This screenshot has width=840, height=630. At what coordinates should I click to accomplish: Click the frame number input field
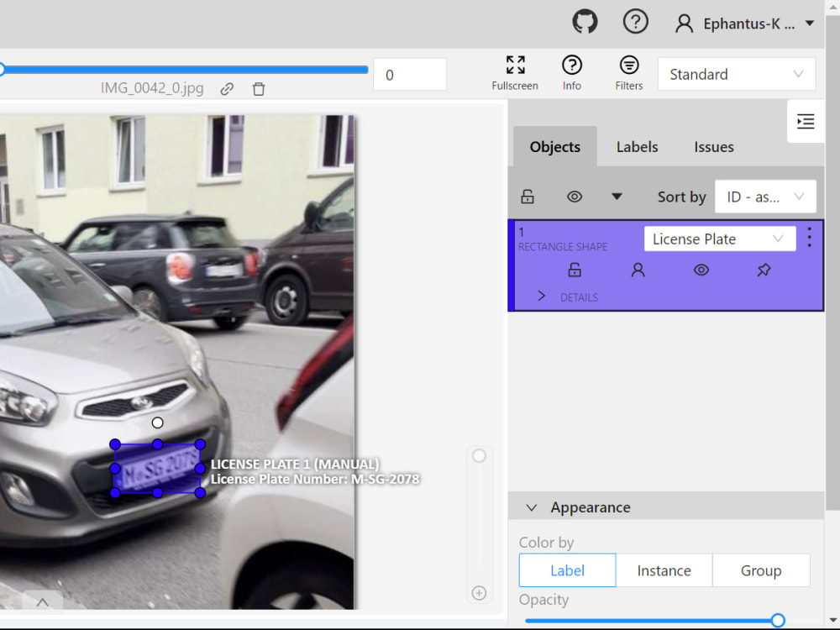tap(410, 74)
